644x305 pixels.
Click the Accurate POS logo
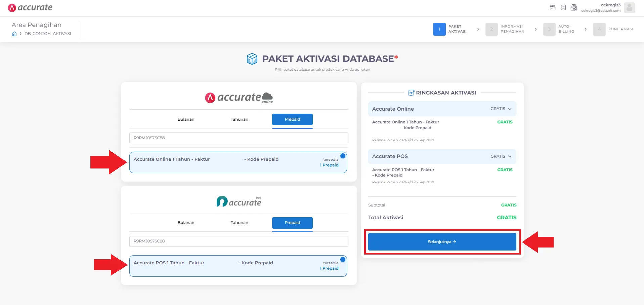[239, 201]
